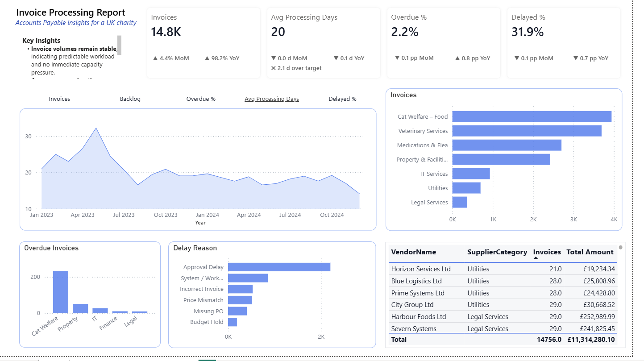Click the Key Insights text scrollbar
This screenshot has width=644, height=361.
[119, 45]
